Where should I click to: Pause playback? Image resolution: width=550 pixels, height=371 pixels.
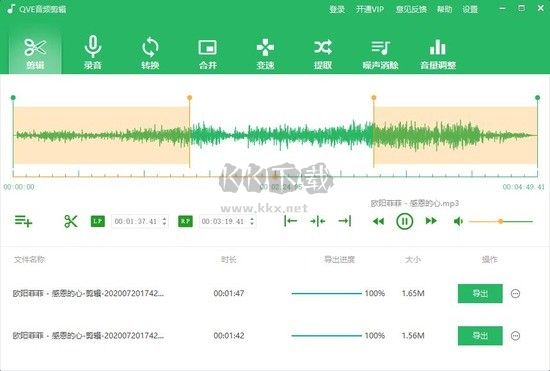pyautogui.click(x=404, y=221)
